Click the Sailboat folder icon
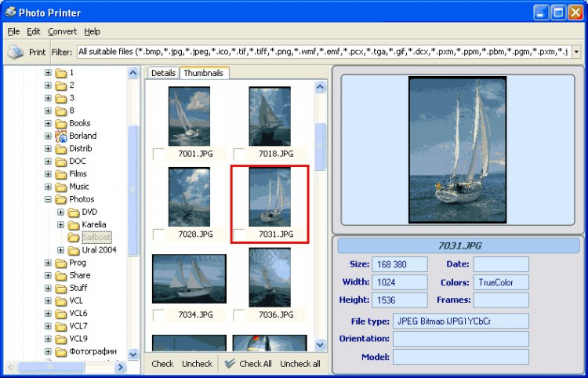 [74, 238]
